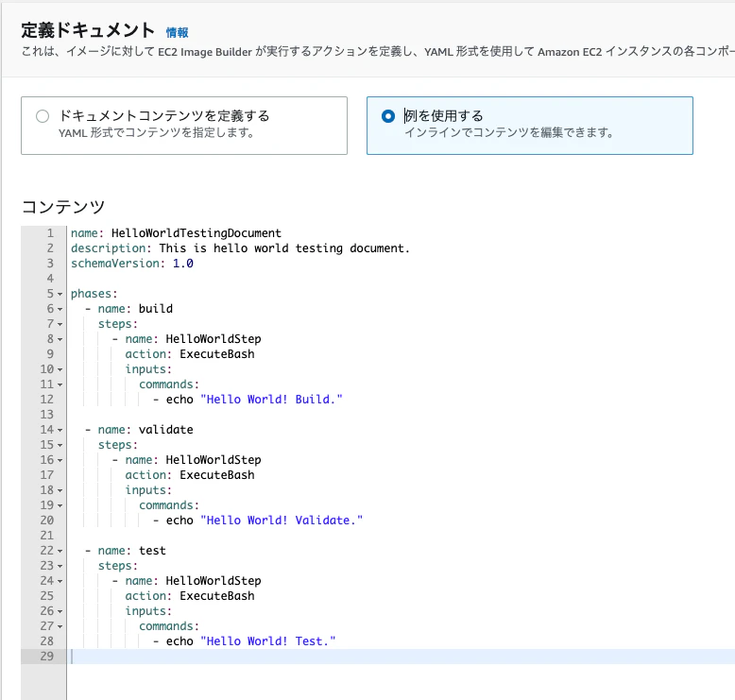The width and height of the screenshot is (735, 700).
Task: Collapse fold arrow on line 18 inputs
Action: coord(60,491)
